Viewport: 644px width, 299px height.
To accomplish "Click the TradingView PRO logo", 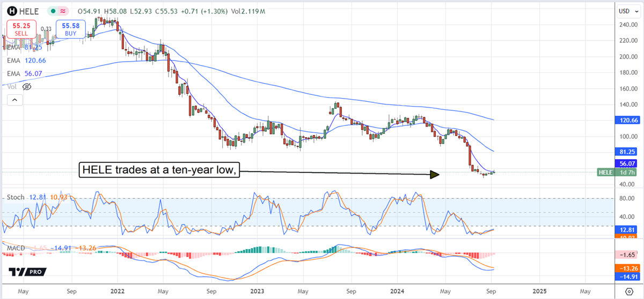I will click(x=27, y=272).
